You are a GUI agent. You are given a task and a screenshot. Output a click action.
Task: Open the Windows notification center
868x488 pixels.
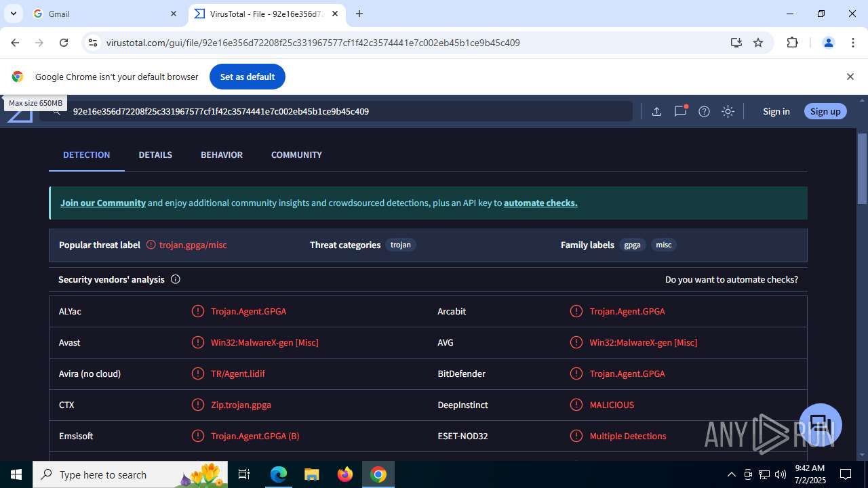[846, 474]
